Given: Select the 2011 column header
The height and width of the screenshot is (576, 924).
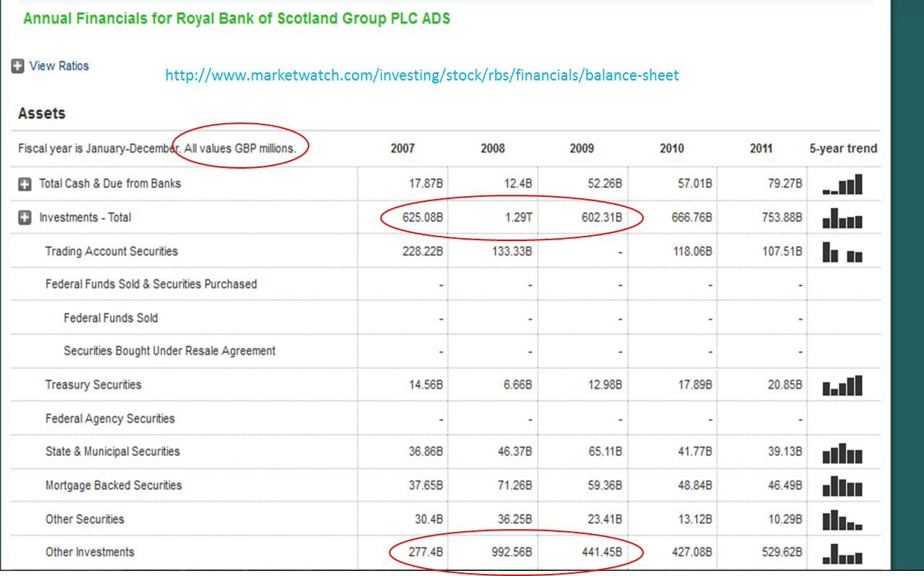Looking at the screenshot, I should coord(761,148).
